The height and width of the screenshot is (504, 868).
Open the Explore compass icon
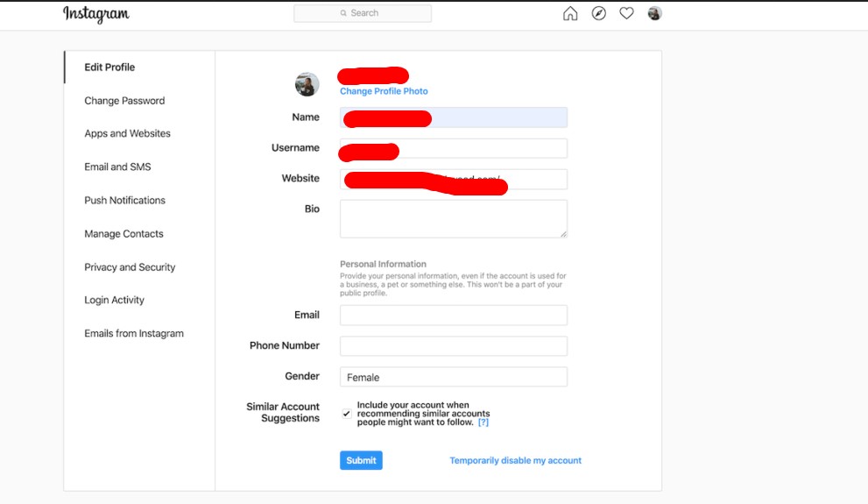[598, 13]
